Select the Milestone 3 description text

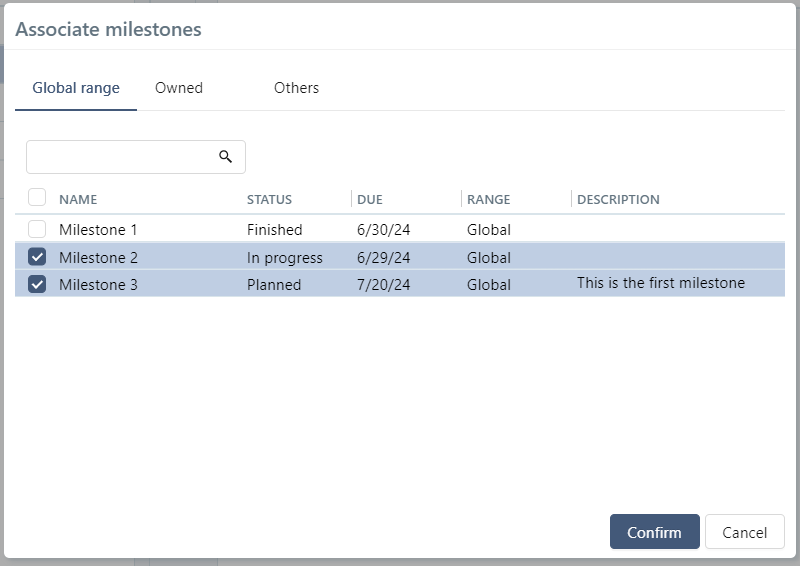(x=661, y=283)
